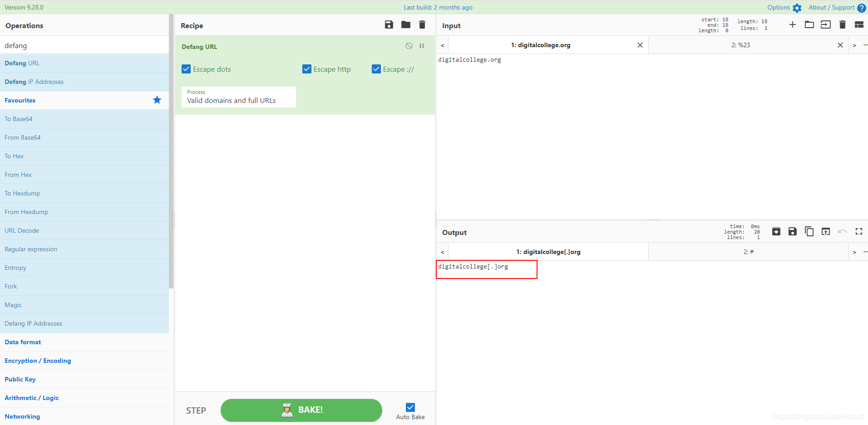This screenshot has width=868, height=425.
Task: Maximise the output pane
Action: coord(859,231)
